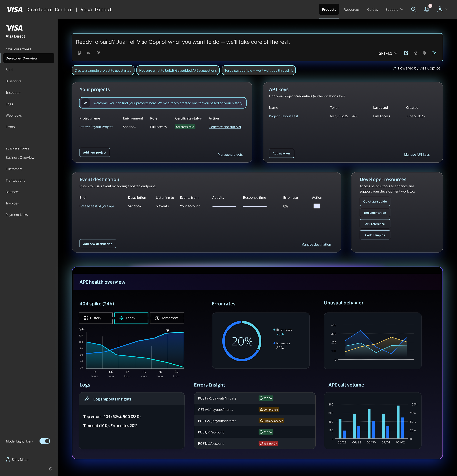Click the paperclip attachment icon
457x476 pixels.
(424, 53)
